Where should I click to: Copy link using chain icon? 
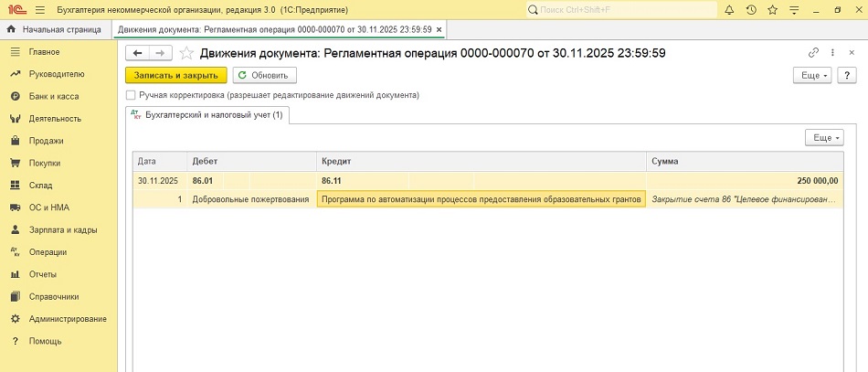pyautogui.click(x=813, y=53)
